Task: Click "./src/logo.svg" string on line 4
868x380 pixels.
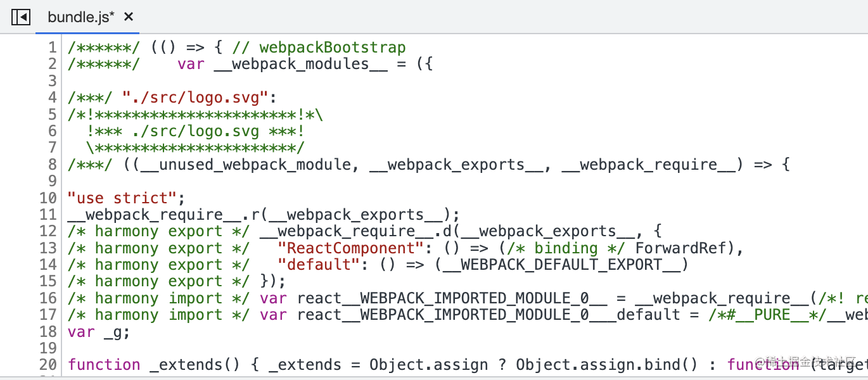Action: click(x=195, y=98)
